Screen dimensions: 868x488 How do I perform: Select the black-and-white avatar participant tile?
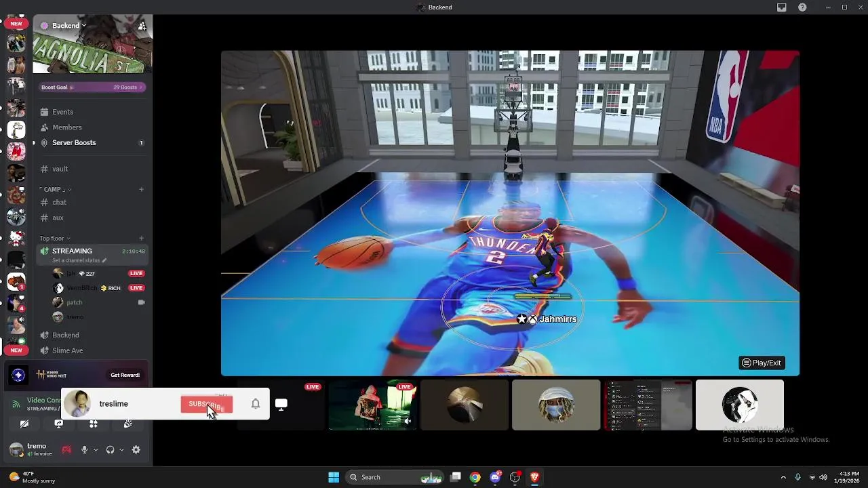coord(740,405)
